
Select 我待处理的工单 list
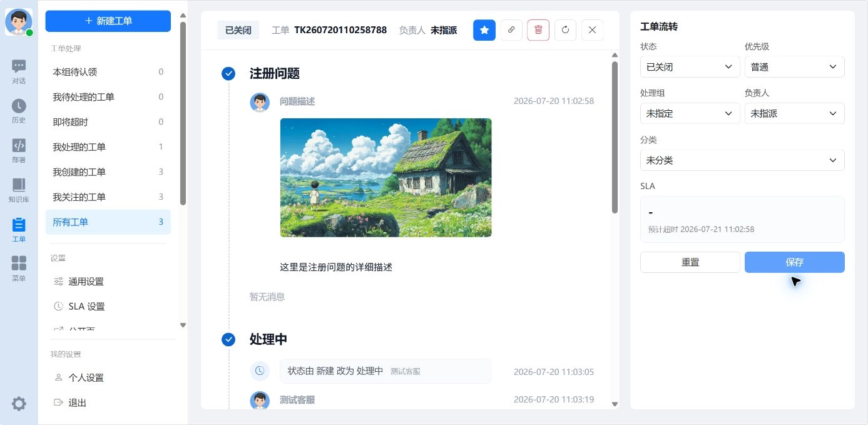(108, 97)
